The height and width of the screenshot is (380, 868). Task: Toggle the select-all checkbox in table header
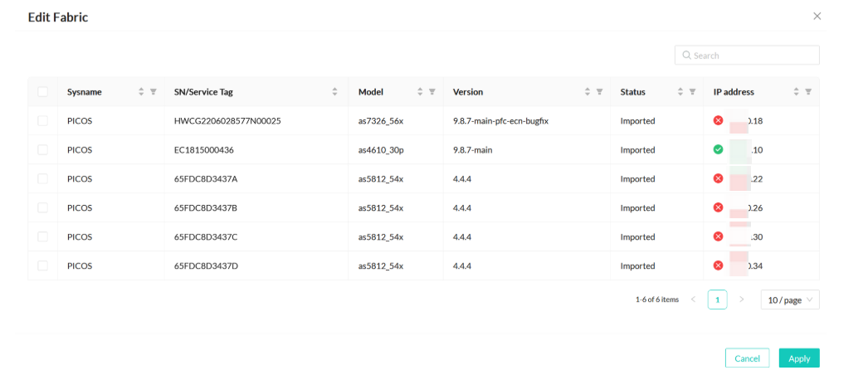[x=42, y=92]
